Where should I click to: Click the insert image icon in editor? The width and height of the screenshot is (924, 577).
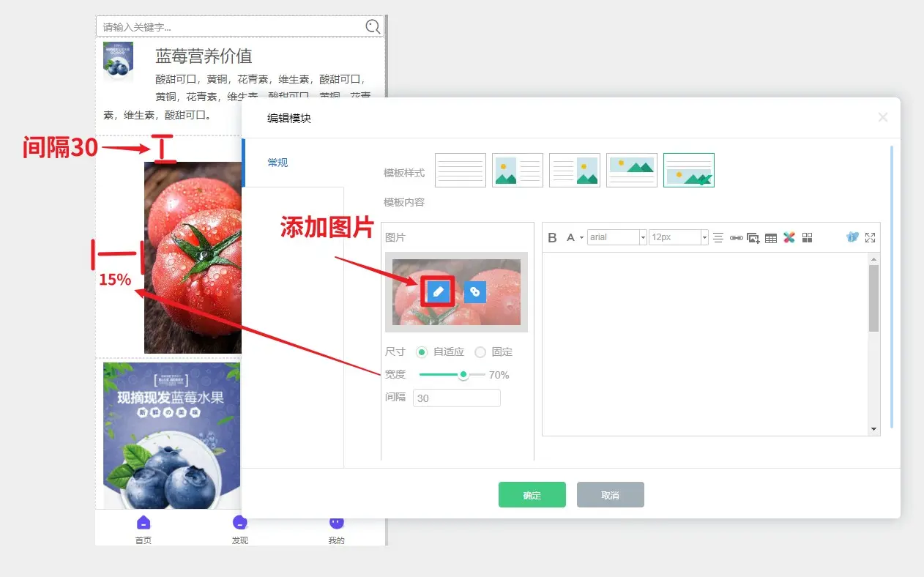753,238
